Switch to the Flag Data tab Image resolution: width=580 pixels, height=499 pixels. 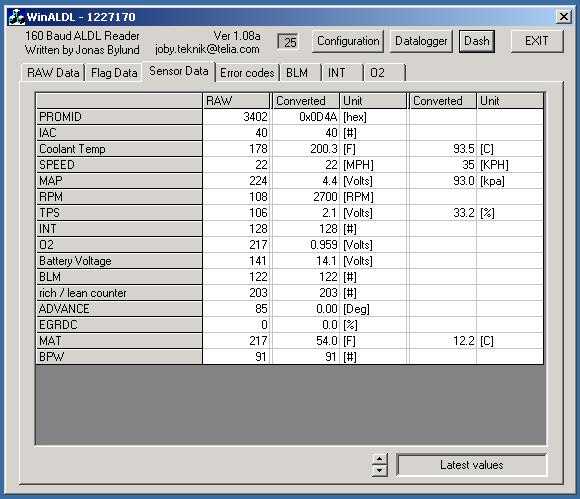114,73
